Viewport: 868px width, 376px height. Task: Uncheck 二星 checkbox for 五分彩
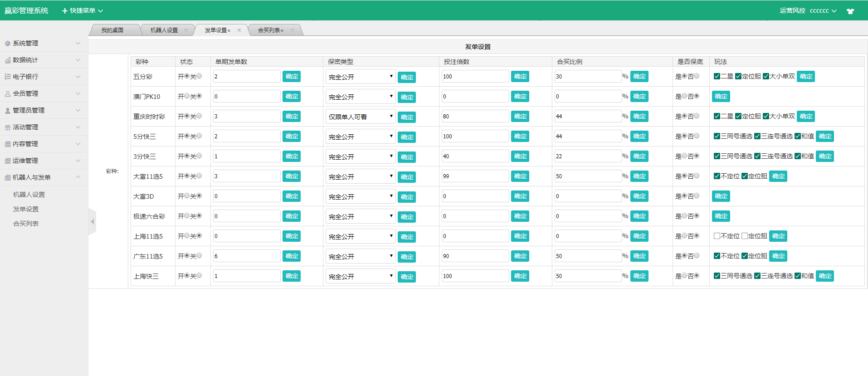[717, 76]
